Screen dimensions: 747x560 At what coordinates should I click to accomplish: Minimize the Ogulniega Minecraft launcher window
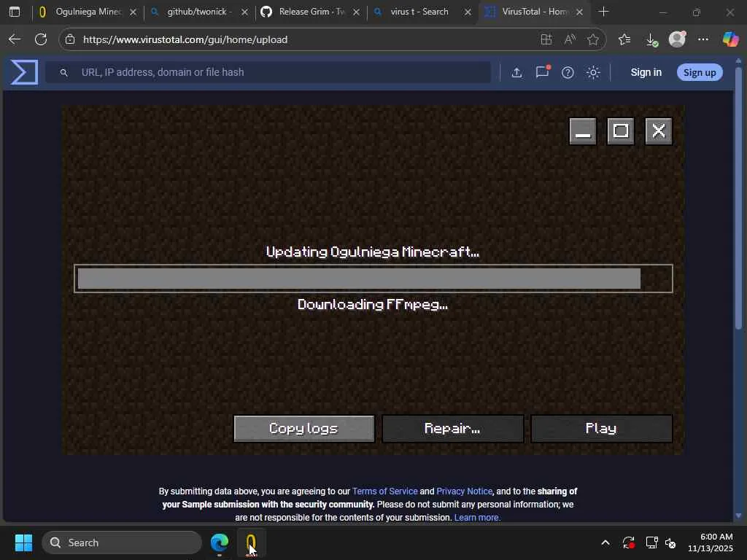coord(583,131)
